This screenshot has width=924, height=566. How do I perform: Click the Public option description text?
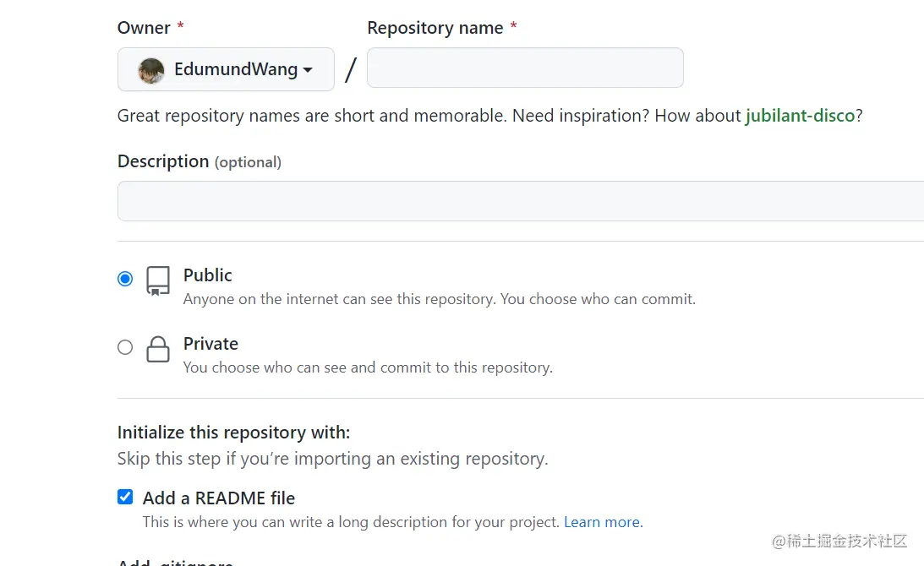(439, 299)
